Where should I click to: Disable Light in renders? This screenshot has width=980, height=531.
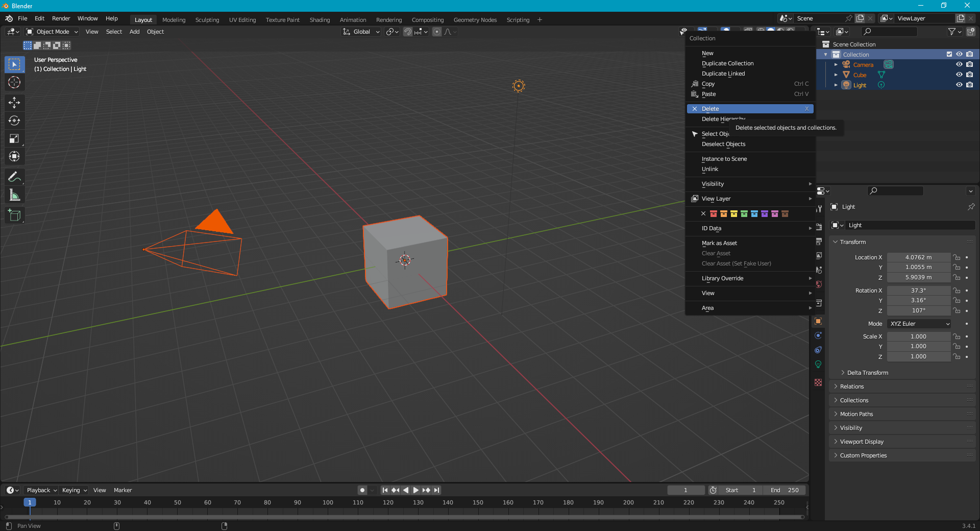pyautogui.click(x=970, y=85)
